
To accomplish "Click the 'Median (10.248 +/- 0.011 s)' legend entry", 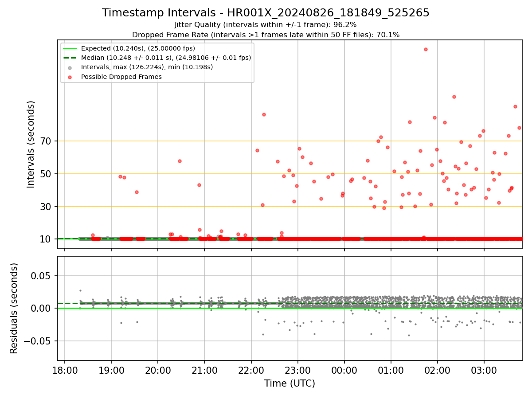I will tap(166, 58).
